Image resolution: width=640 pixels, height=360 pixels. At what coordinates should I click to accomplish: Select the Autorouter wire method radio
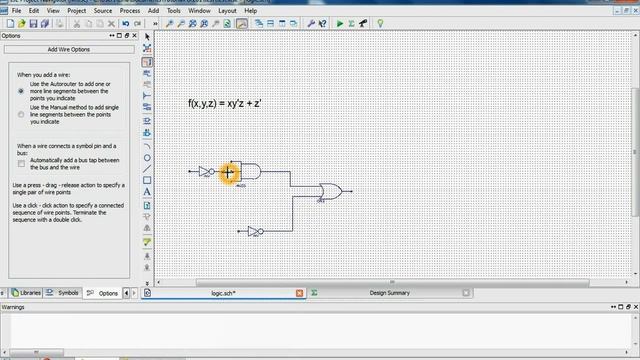[x=21, y=91]
